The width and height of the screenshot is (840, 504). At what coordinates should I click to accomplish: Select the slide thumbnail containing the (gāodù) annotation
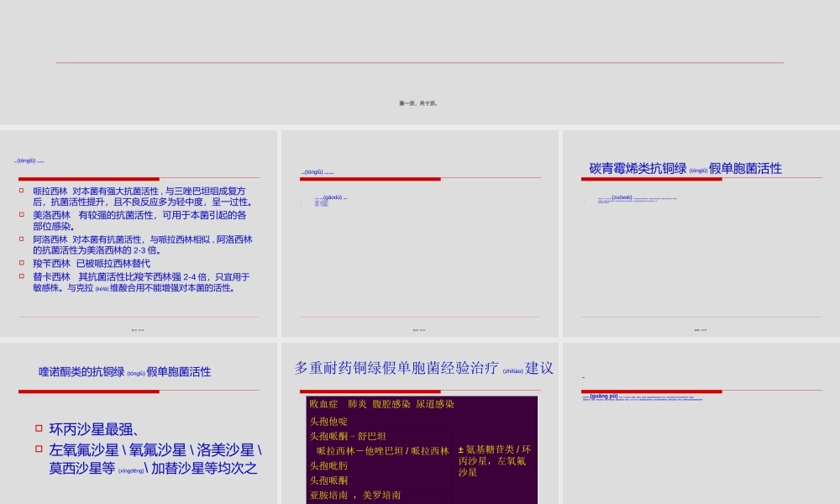[420, 234]
